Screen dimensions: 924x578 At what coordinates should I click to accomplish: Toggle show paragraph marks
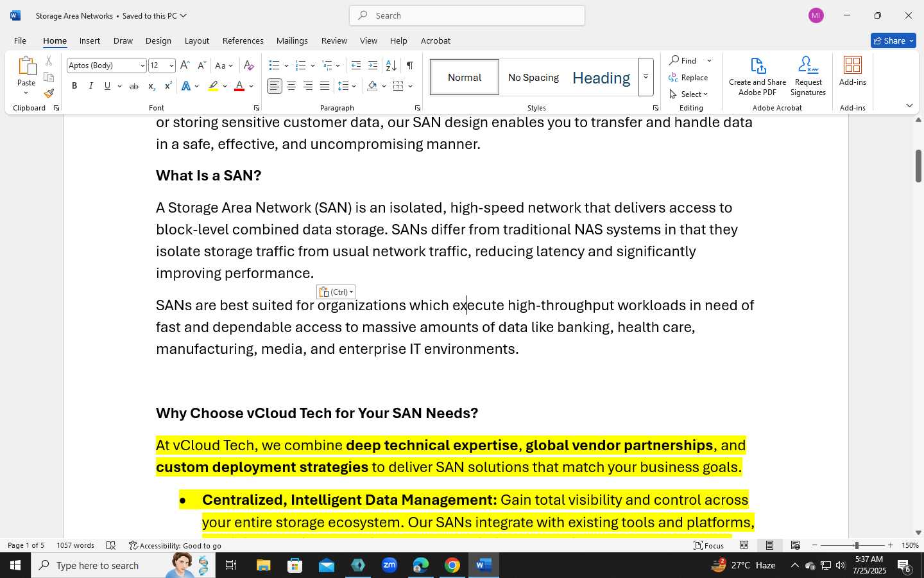coord(410,66)
